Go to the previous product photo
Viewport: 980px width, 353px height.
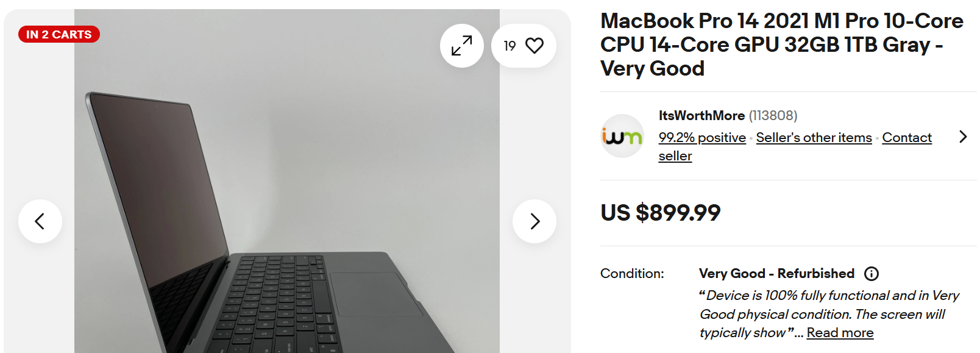(40, 221)
